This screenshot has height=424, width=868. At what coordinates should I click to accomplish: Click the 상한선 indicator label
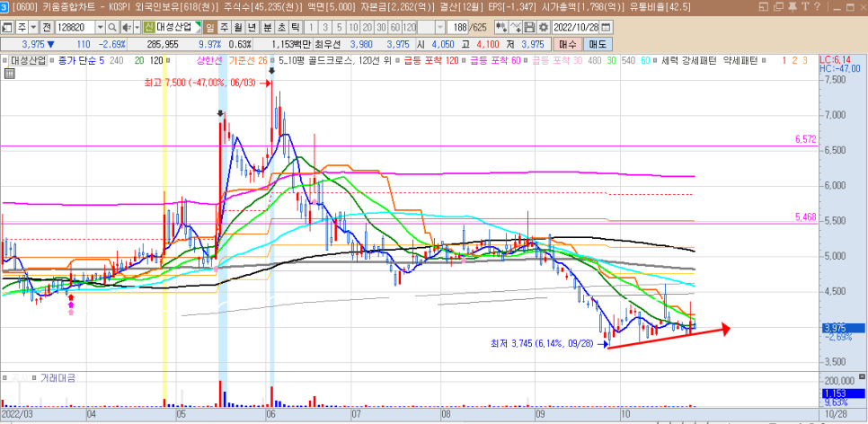point(208,60)
